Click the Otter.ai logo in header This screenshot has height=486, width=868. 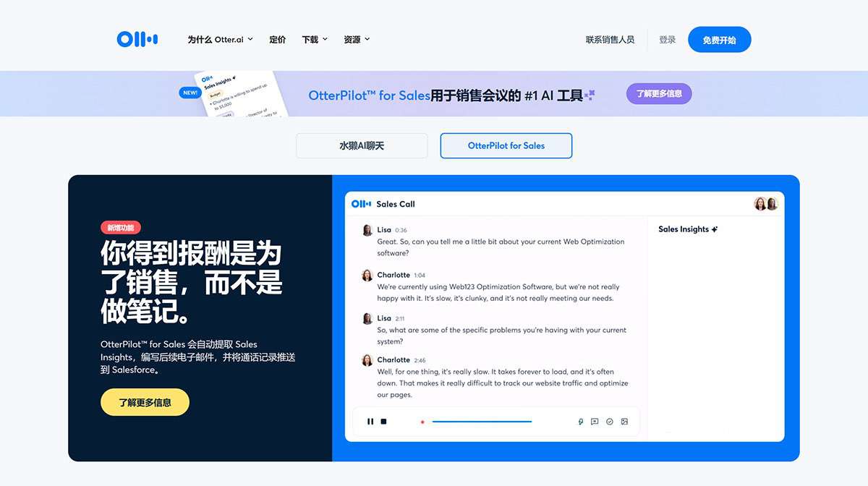(137, 39)
